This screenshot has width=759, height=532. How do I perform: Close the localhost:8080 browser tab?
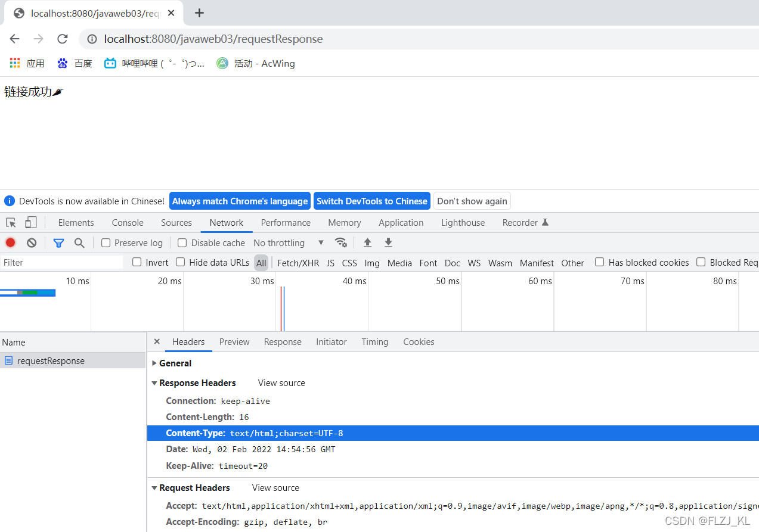coord(171,13)
